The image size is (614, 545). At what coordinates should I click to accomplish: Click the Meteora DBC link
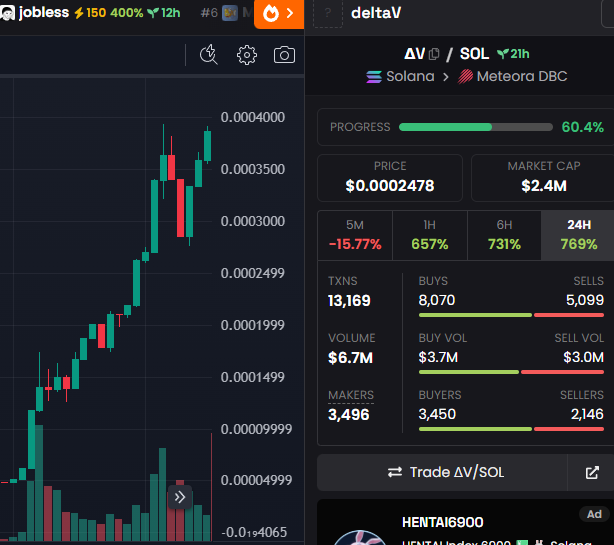522,76
